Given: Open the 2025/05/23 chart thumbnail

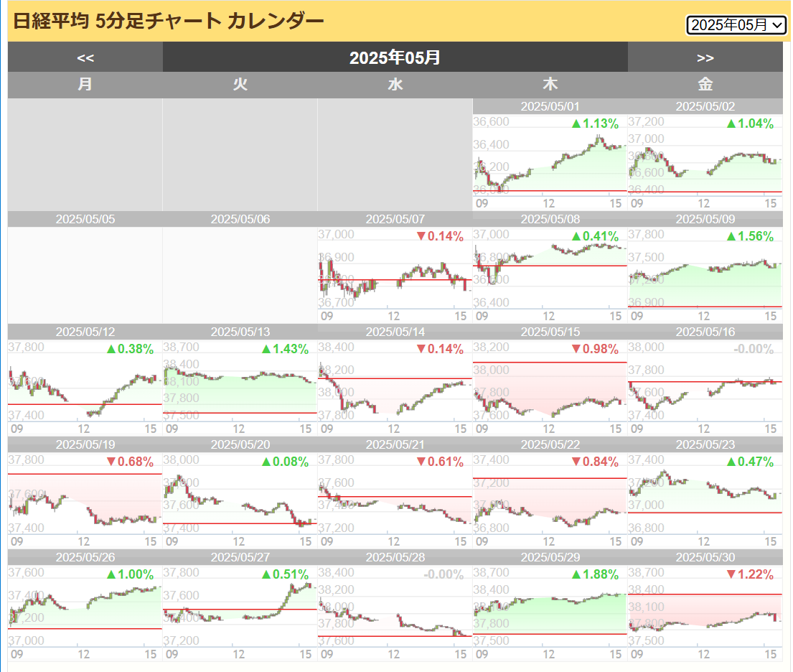Looking at the screenshot, I should point(705,500).
